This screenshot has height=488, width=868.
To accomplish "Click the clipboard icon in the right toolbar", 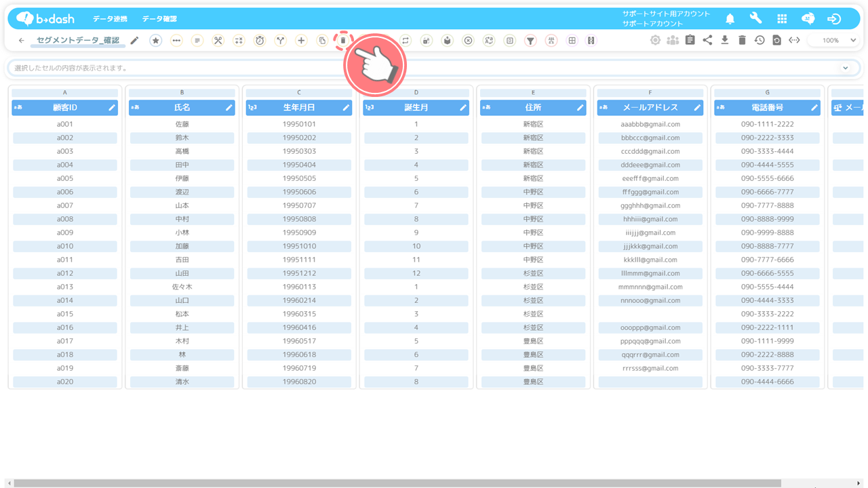I will pos(690,40).
